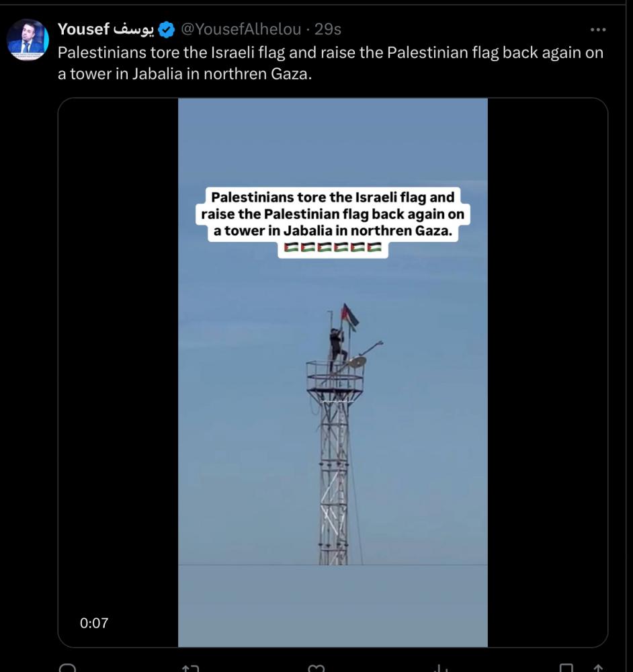Open the tweet via the 29s timestamp

(x=328, y=30)
